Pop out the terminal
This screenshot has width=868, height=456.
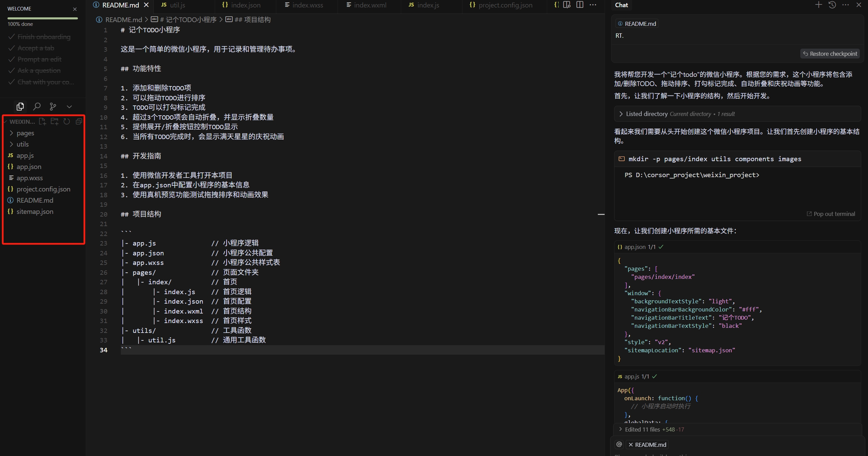[831, 214]
